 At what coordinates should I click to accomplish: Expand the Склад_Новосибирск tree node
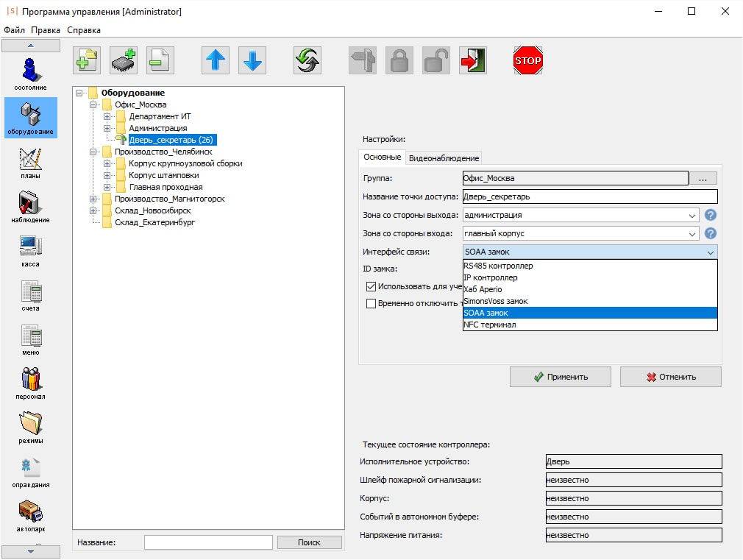click(x=93, y=210)
